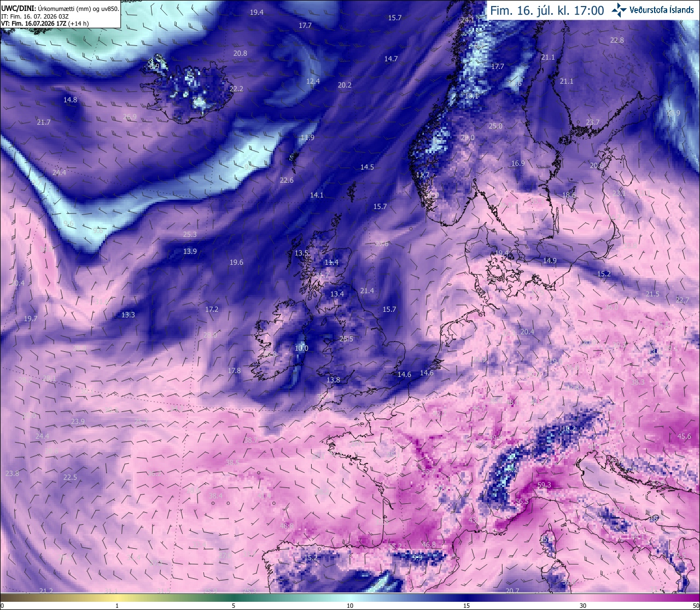
Task: Click the IT initial time line in the info box
Action: [x=35, y=16]
